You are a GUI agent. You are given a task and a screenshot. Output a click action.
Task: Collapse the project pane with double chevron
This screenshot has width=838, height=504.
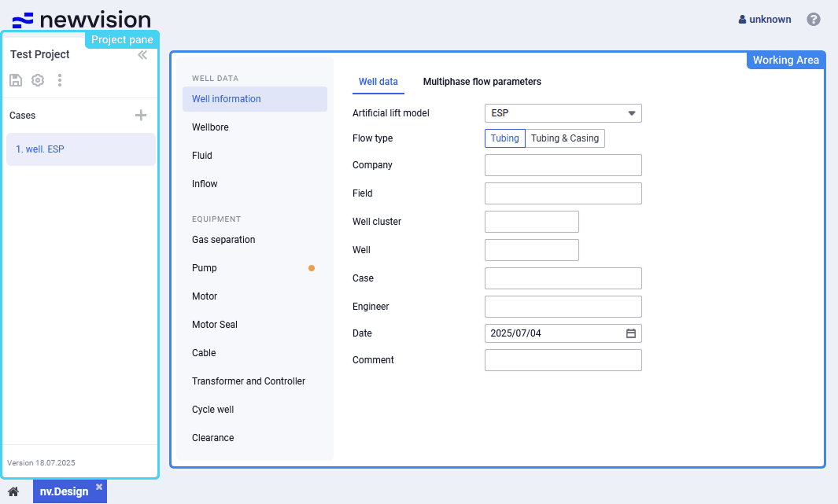[142, 55]
